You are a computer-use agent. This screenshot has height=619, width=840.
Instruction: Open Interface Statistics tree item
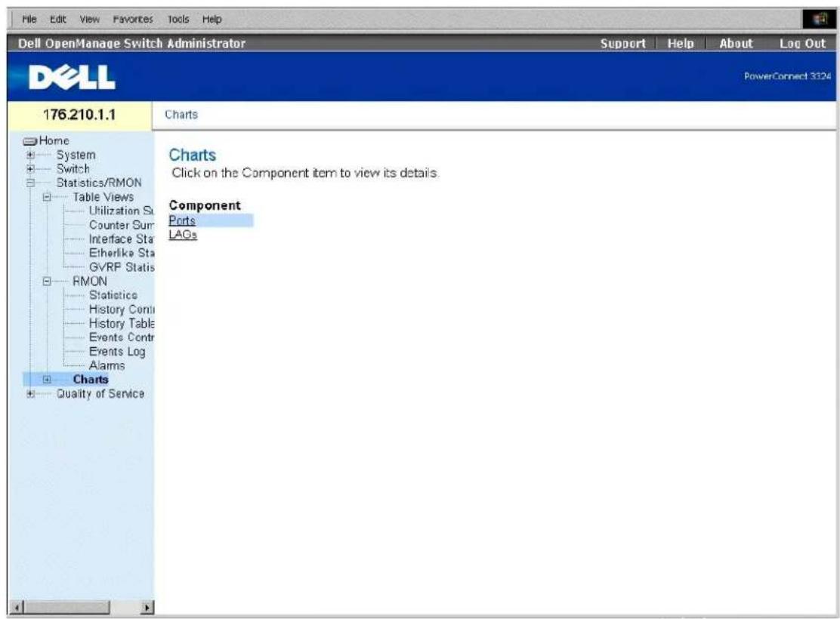(x=121, y=239)
